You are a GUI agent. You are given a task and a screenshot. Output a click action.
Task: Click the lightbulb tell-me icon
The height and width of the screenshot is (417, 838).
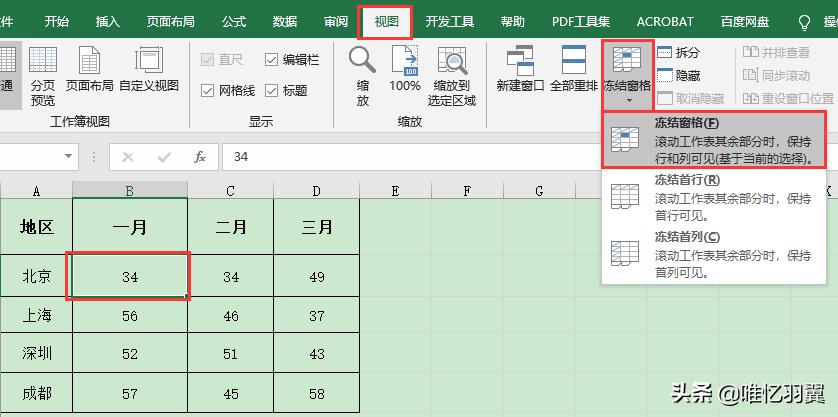pos(803,22)
